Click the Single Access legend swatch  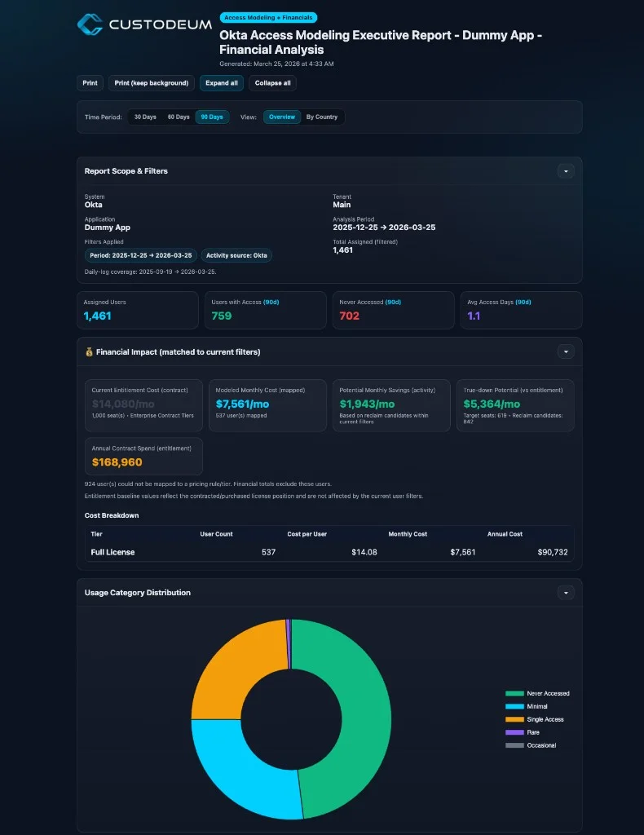[514, 719]
